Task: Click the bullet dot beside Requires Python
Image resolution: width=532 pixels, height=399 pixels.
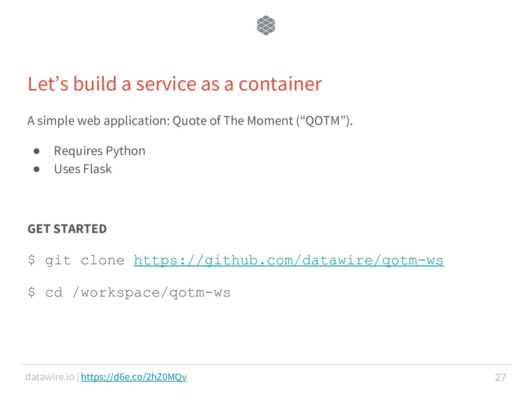Action: [x=37, y=151]
